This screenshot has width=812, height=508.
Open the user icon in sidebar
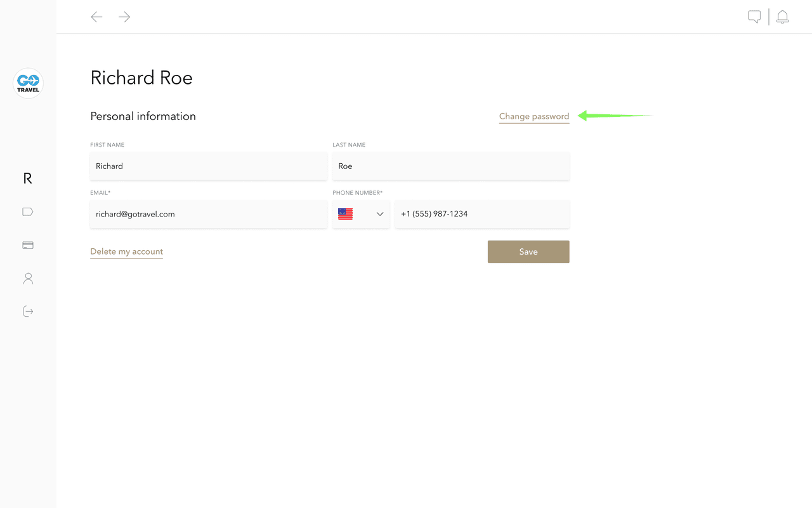pyautogui.click(x=28, y=278)
